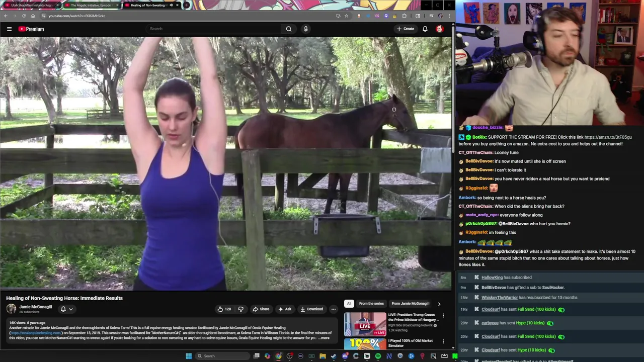Open Discord from the taskbar
This screenshot has width=644, height=362.
(x=345, y=356)
